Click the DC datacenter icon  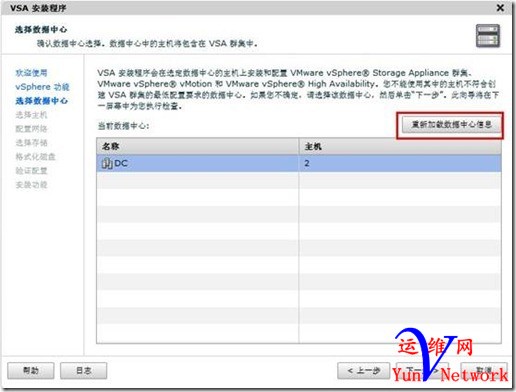click(107, 163)
